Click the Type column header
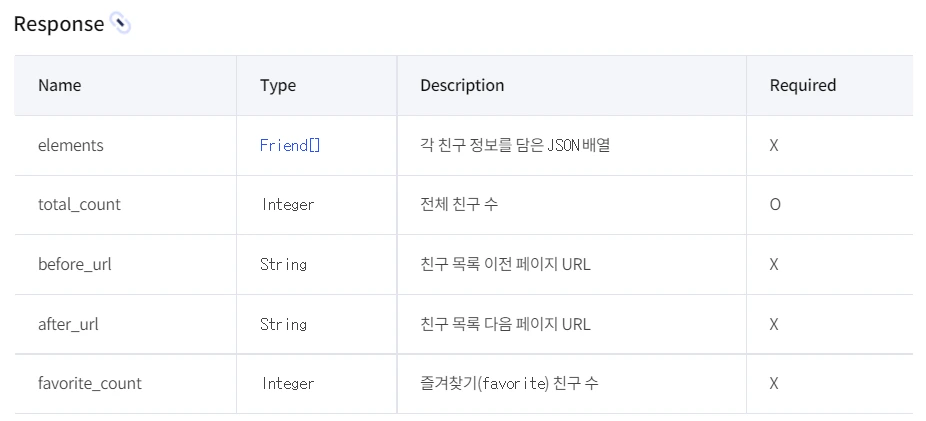Image resolution: width=926 pixels, height=421 pixels. click(x=278, y=85)
